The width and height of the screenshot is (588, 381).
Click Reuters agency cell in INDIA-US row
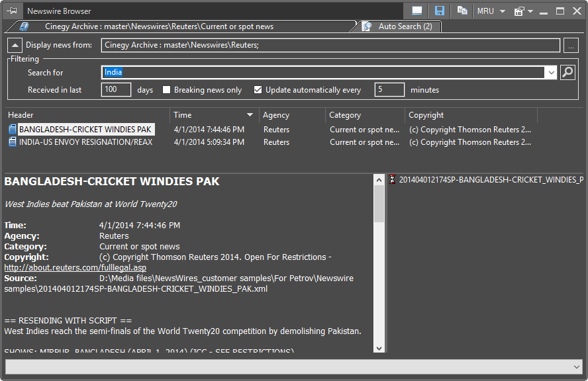(x=276, y=142)
